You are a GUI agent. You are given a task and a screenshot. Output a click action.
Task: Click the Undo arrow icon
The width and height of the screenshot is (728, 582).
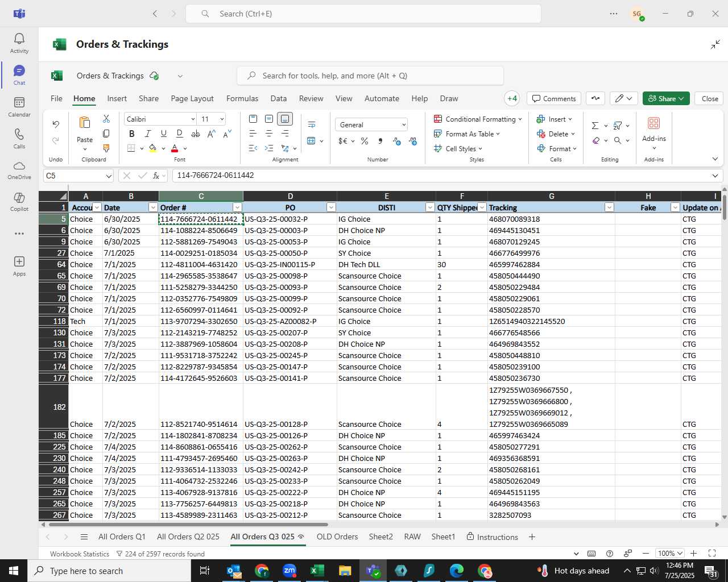coord(56,124)
